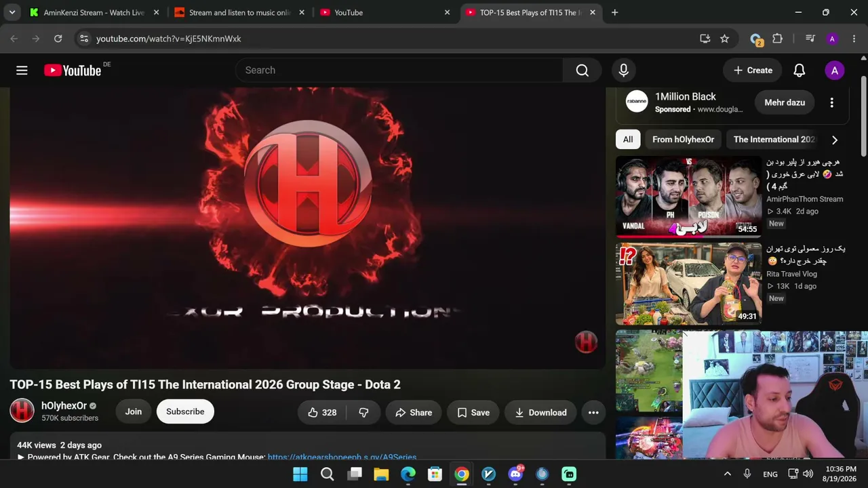The width and height of the screenshot is (868, 488).
Task: Open the sponsored 1Million Black ad options
Action: tap(832, 102)
